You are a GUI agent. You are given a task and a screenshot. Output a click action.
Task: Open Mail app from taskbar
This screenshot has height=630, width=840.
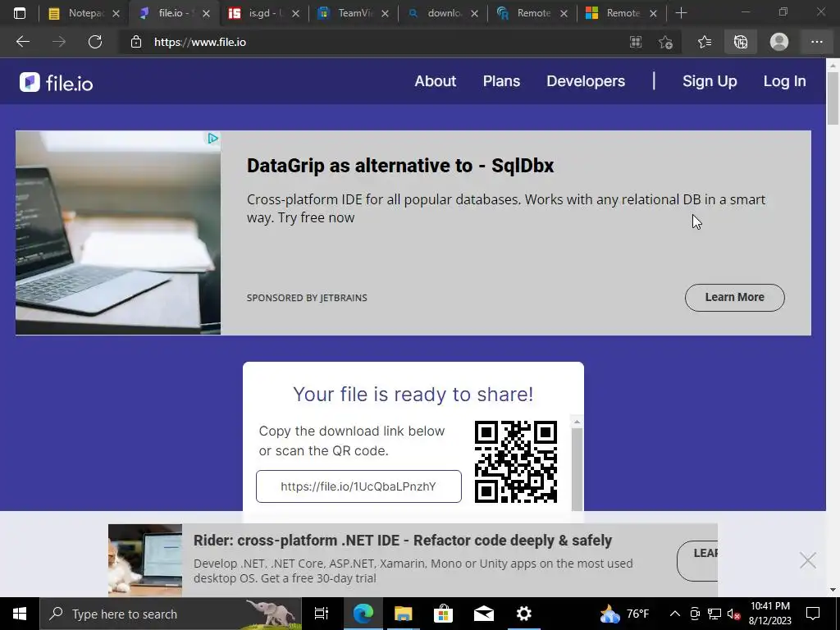click(x=483, y=614)
